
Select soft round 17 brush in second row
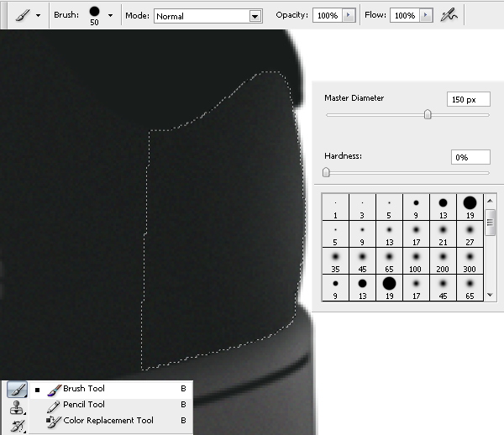416,234
